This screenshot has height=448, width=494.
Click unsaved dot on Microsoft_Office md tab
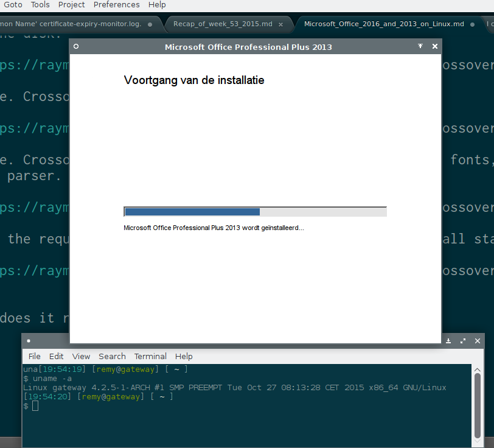tap(472, 24)
